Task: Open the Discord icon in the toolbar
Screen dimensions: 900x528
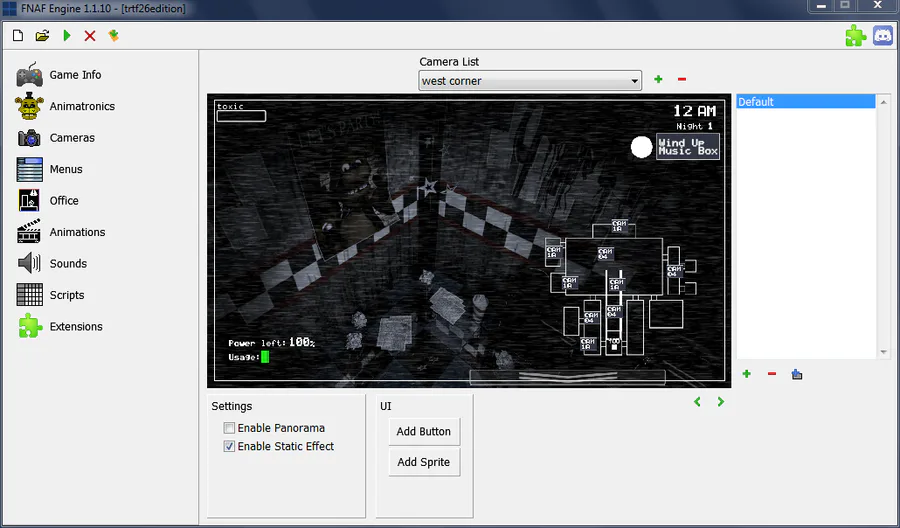Action: tap(883, 36)
